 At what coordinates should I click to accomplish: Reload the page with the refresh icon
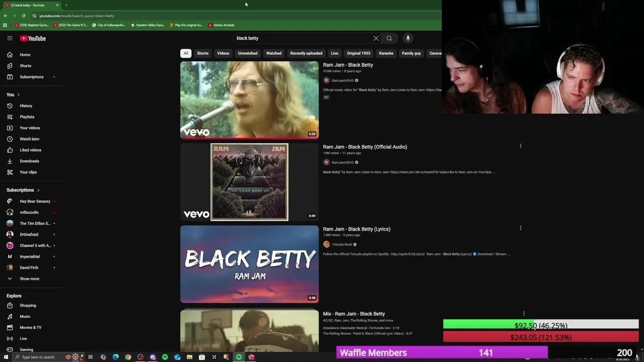pyautogui.click(x=24, y=16)
